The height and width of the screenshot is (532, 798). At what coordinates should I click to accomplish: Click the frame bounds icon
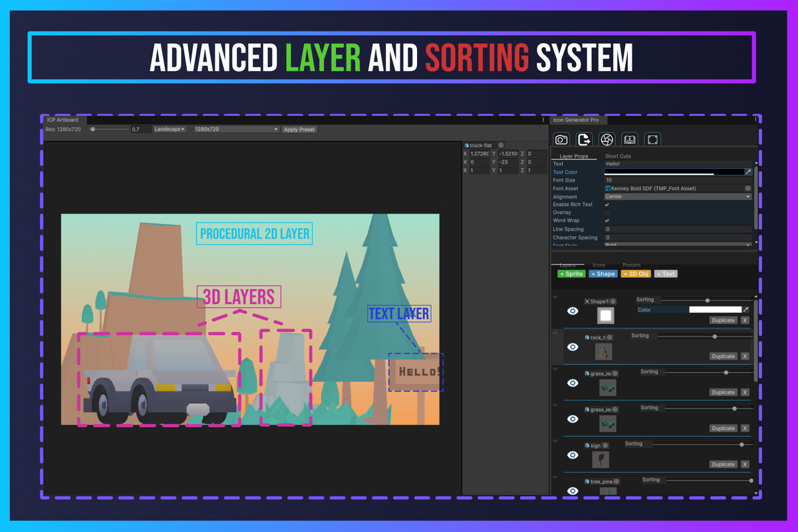652,139
